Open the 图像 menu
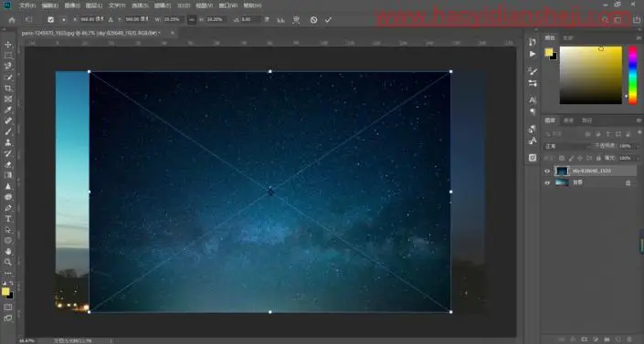This screenshot has width=644, height=344. point(72,5)
